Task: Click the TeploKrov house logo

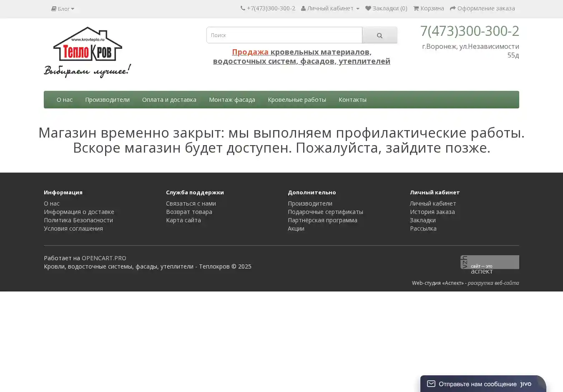Action: pyautogui.click(x=88, y=52)
